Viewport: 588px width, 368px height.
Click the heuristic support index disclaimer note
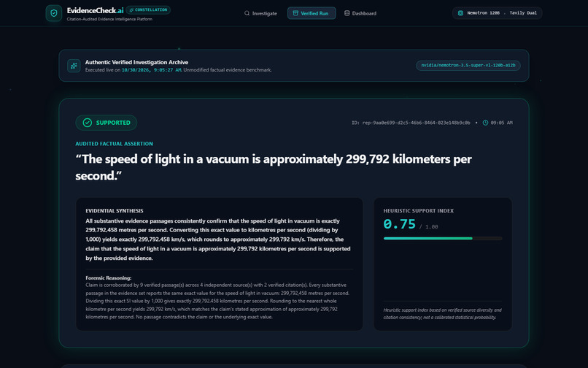(442, 313)
